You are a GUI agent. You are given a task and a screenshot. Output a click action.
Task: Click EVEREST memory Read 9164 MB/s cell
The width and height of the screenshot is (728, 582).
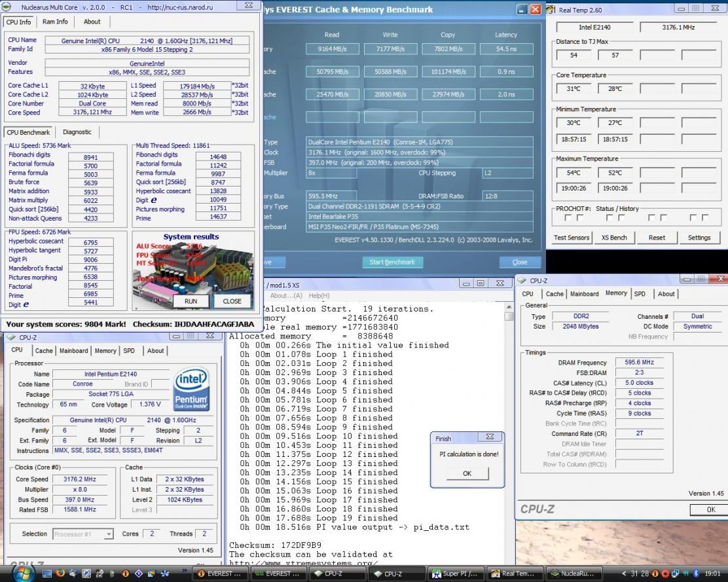[333, 49]
